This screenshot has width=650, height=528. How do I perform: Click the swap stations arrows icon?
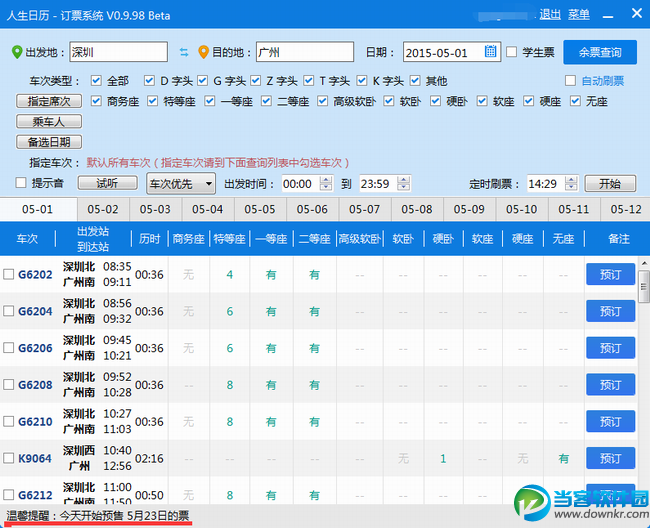(183, 52)
